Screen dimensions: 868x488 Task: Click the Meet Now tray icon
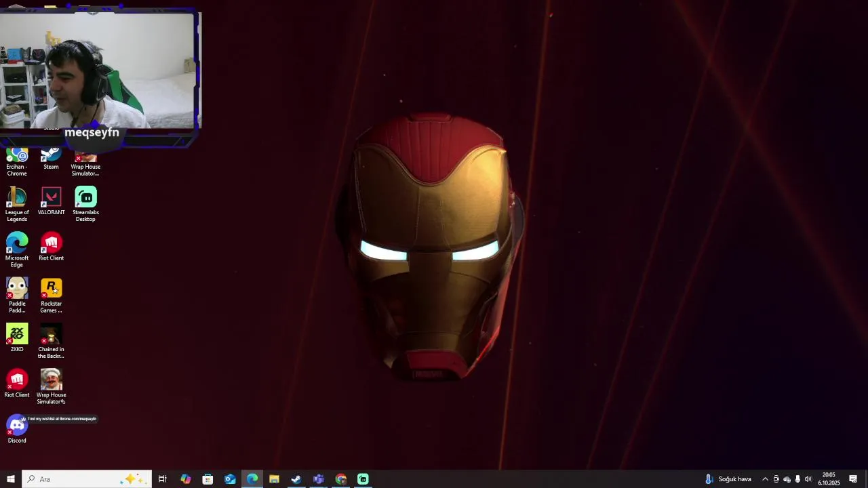(776, 479)
